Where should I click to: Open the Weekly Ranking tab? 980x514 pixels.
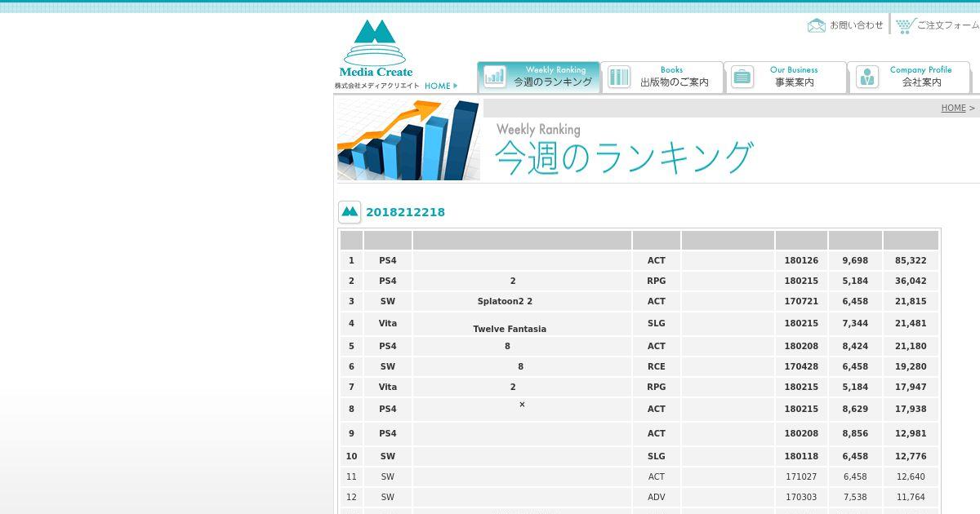(539, 77)
